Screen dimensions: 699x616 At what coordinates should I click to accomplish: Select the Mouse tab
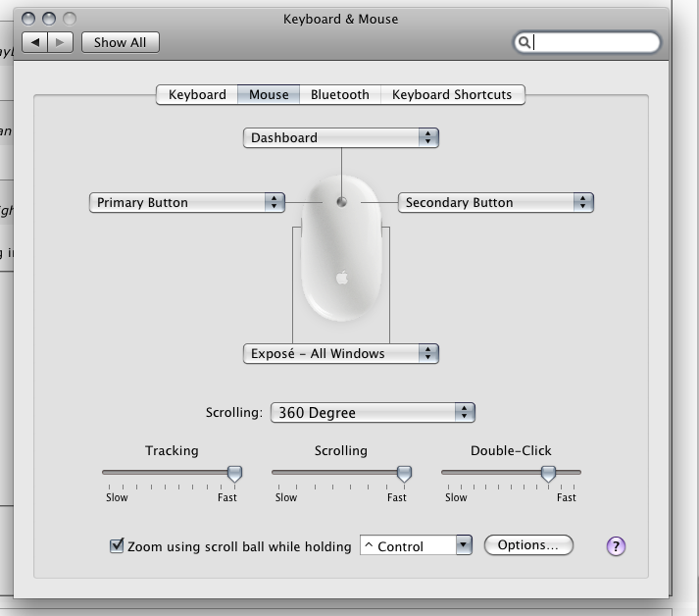coord(269,94)
